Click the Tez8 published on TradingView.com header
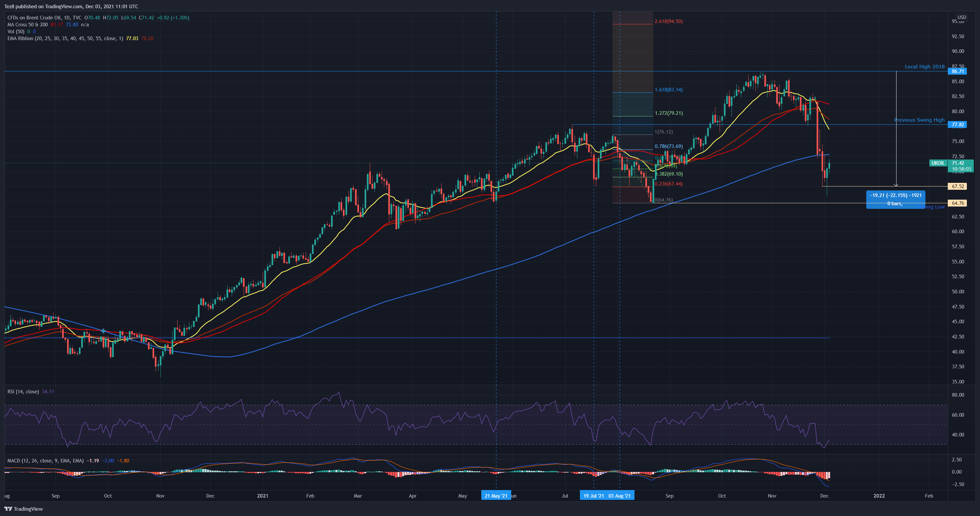This screenshot has width=980, height=516. pos(71,7)
